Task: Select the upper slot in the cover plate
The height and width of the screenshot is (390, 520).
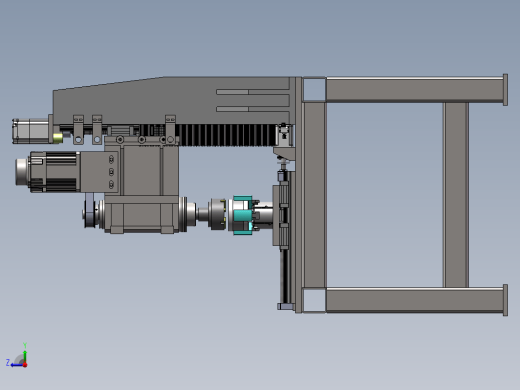Action: click(x=252, y=92)
